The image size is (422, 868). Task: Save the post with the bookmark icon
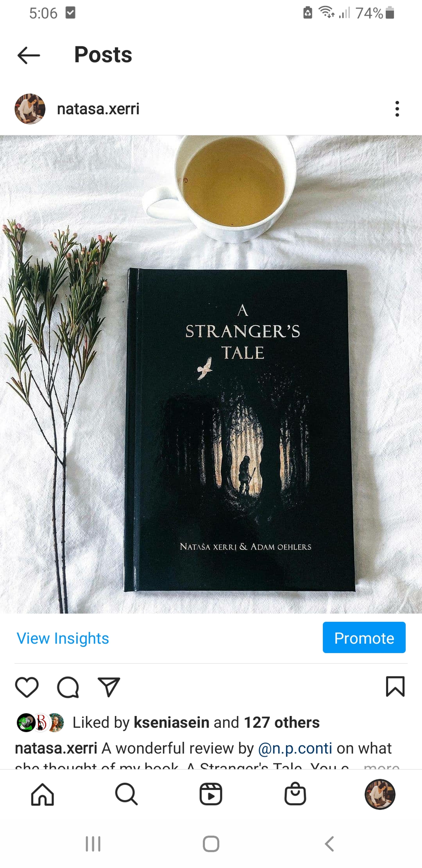click(x=395, y=686)
